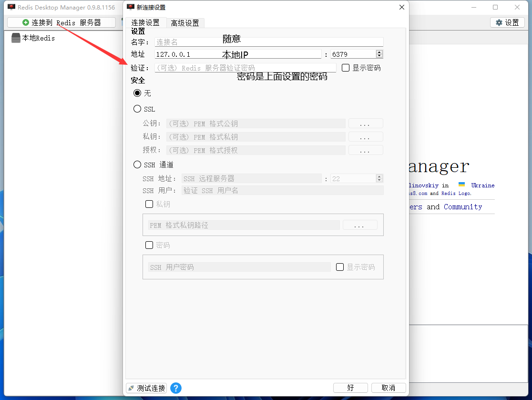Screen dimensions: 532x400
Task: Maximize the Redis Desktop Manager main window
Action: [495, 7]
